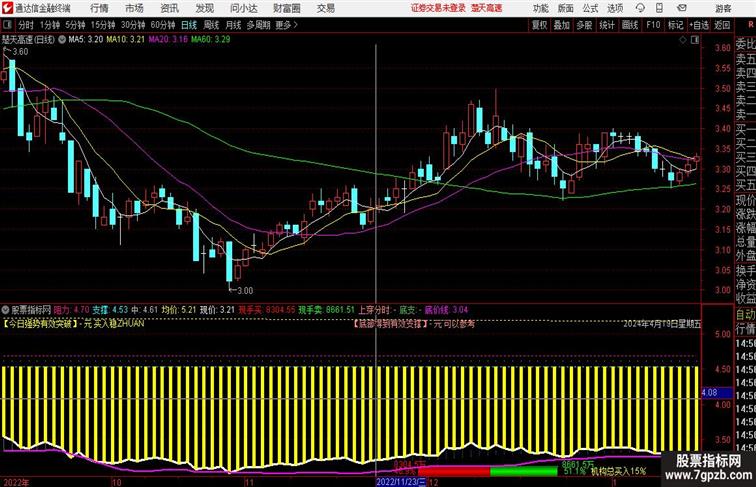756x487 pixels.
Task: Click the 楚天高速(日线) chart title
Action: (28, 40)
